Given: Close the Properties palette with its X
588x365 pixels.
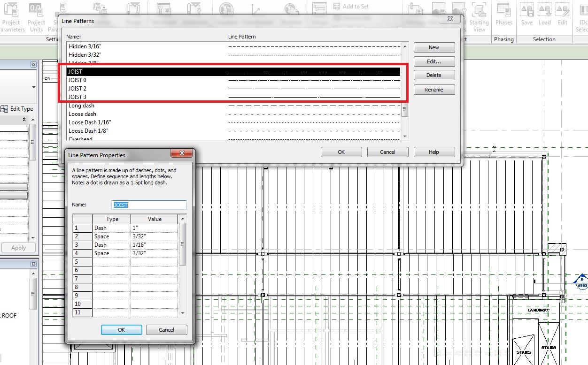Looking at the screenshot, I should pyautogui.click(x=33, y=65).
